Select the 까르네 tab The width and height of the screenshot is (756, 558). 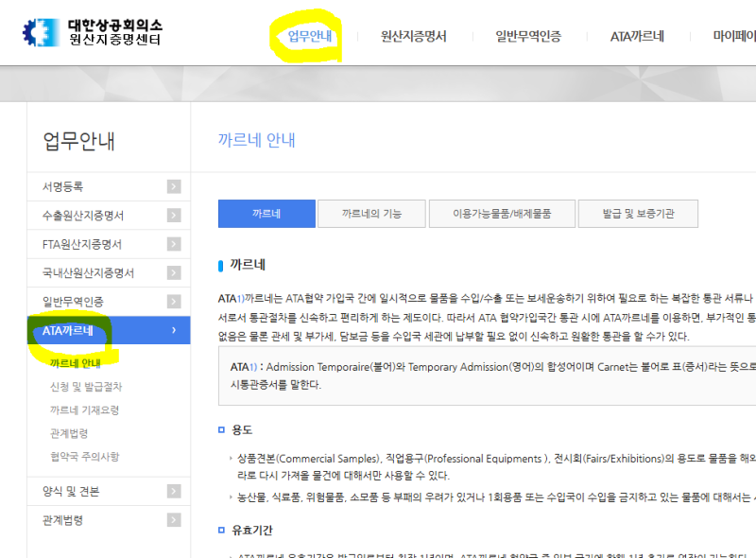[x=266, y=214]
